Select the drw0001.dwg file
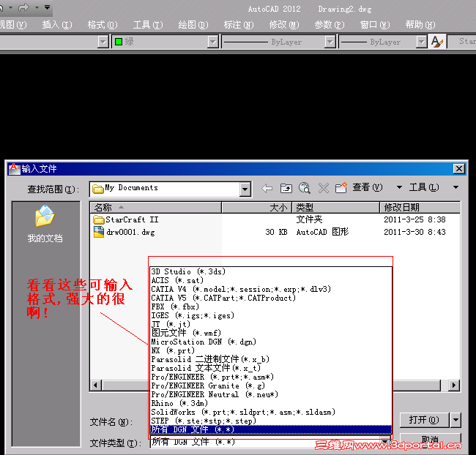The height and width of the screenshot is (455, 476). [130, 233]
